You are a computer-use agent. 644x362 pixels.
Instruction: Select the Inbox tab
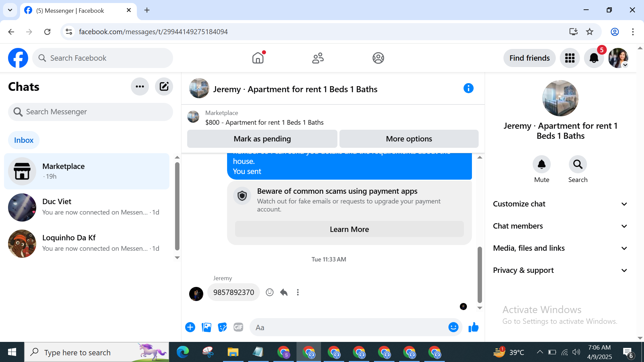(24, 140)
